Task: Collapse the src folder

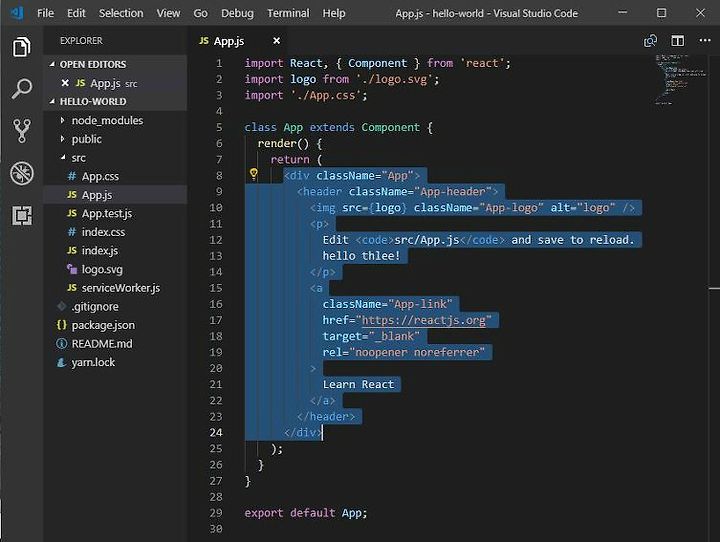Action: (62, 158)
